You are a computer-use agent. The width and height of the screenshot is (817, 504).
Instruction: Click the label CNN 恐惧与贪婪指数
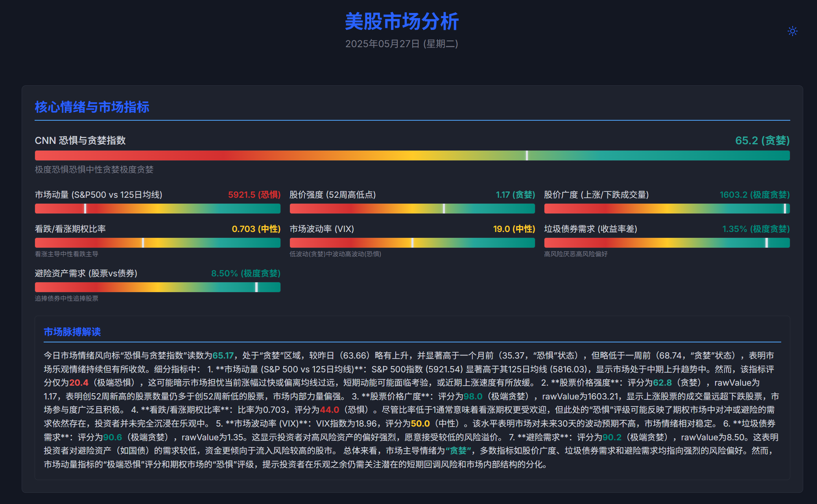pos(80,140)
